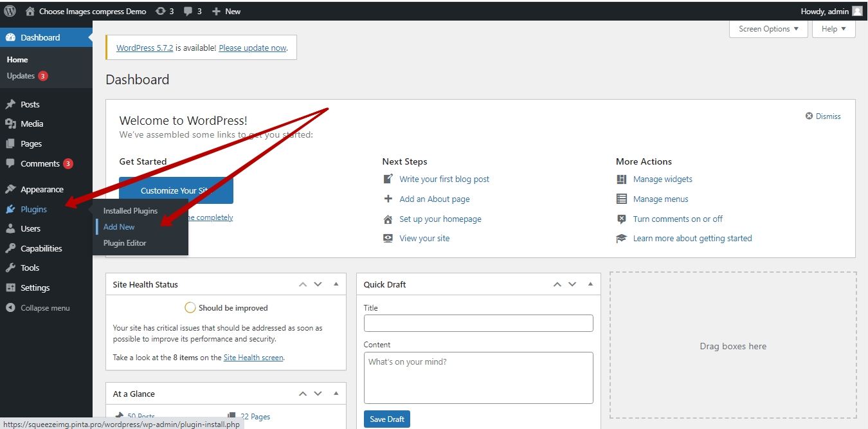Click the Plugins plug icon
868x429 pixels.
click(10, 209)
